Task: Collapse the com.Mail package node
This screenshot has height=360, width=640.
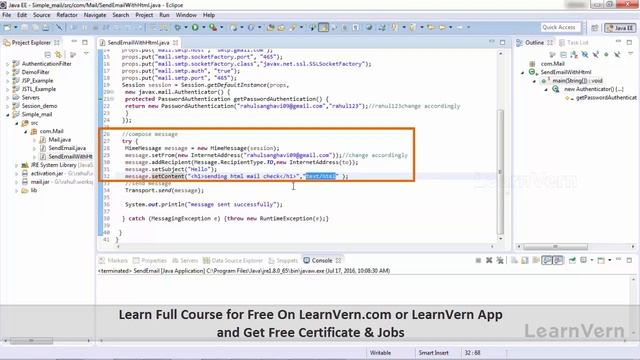Action: click(x=25, y=131)
